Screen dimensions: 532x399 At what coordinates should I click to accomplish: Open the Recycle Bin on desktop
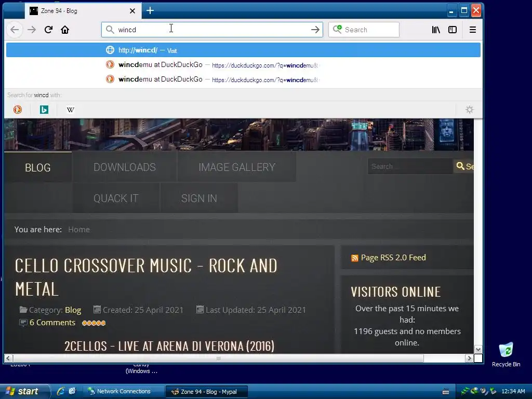506,354
